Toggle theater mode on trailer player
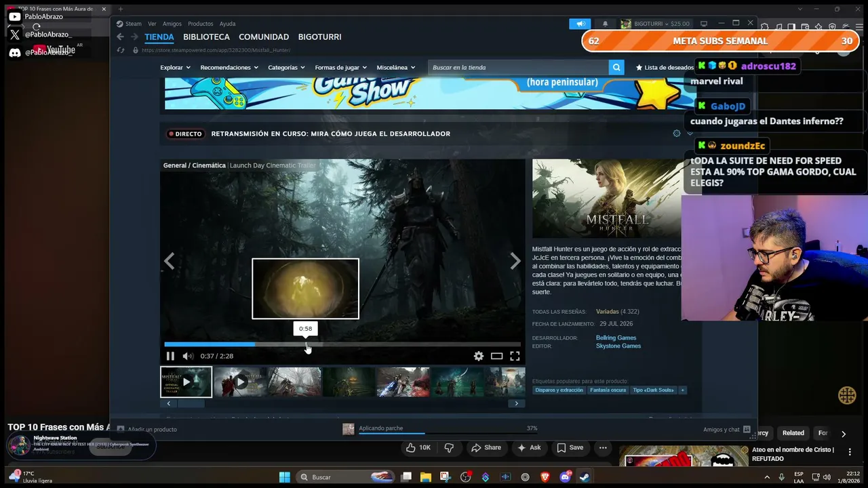This screenshot has height=488, width=868. tap(497, 356)
